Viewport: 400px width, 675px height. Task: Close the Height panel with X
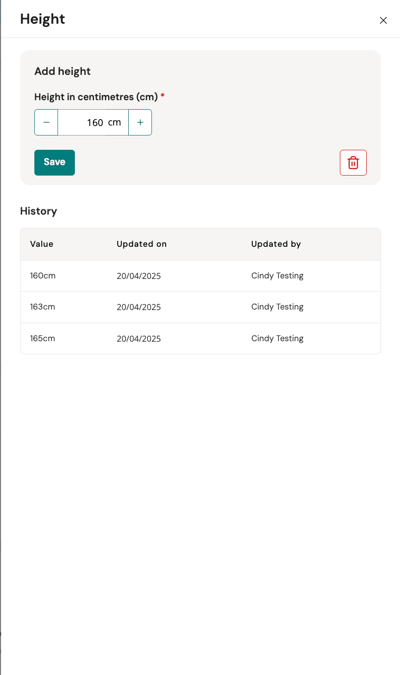point(383,20)
